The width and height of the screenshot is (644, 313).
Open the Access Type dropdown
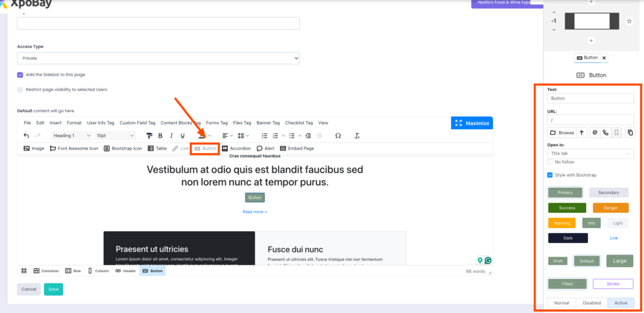point(158,58)
